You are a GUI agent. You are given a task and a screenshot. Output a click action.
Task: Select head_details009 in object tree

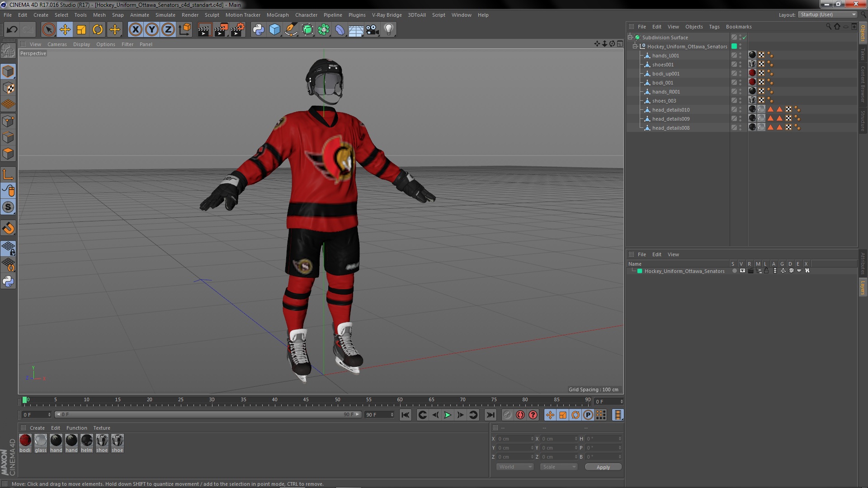(671, 119)
